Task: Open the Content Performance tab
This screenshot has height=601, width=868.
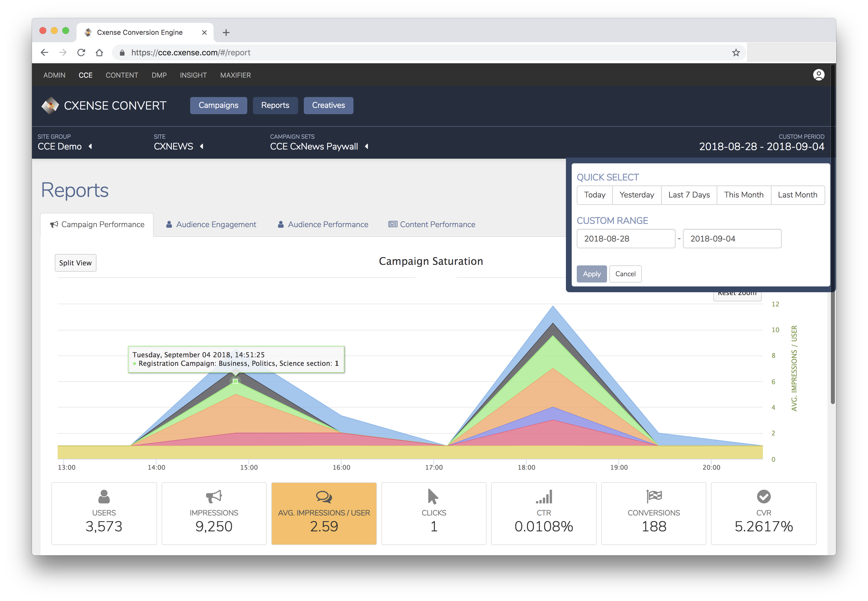Action: click(432, 224)
